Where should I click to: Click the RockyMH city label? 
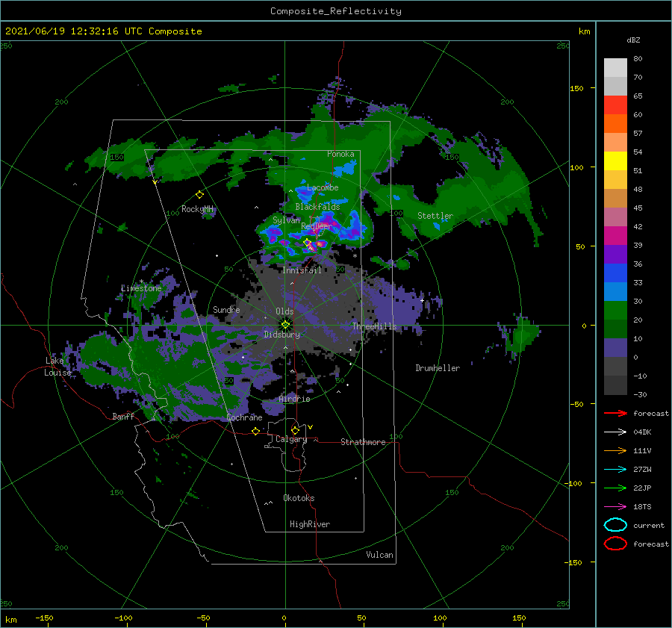point(197,209)
